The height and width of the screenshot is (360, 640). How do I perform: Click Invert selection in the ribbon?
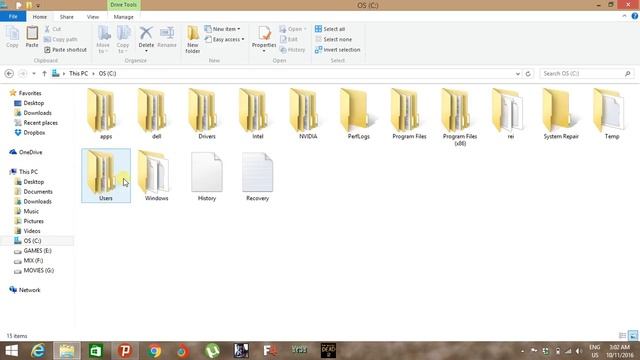click(338, 49)
